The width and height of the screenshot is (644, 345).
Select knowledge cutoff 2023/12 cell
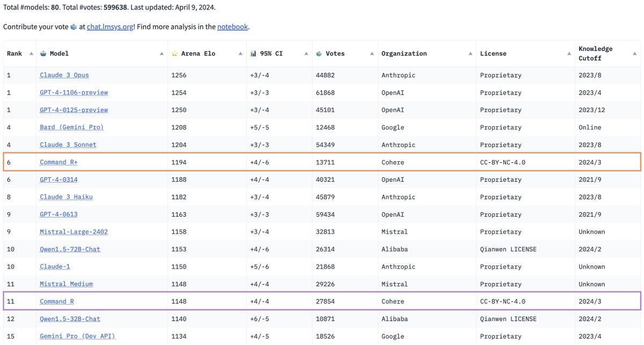coord(592,110)
